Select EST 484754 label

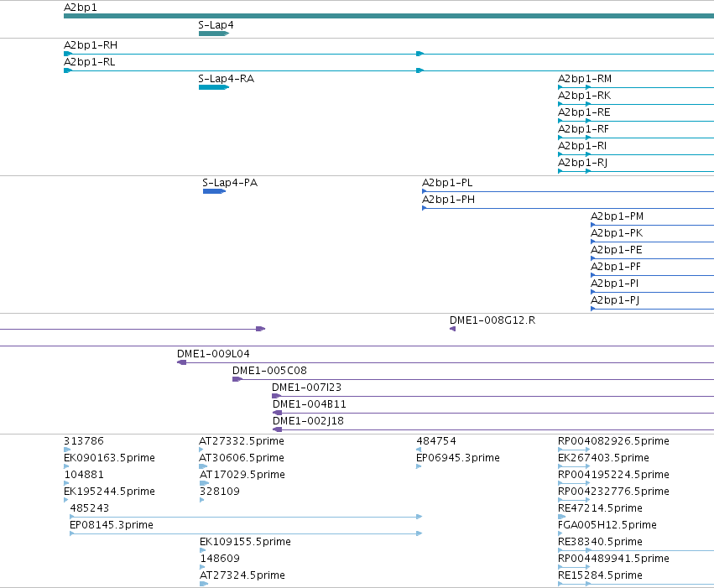click(436, 441)
